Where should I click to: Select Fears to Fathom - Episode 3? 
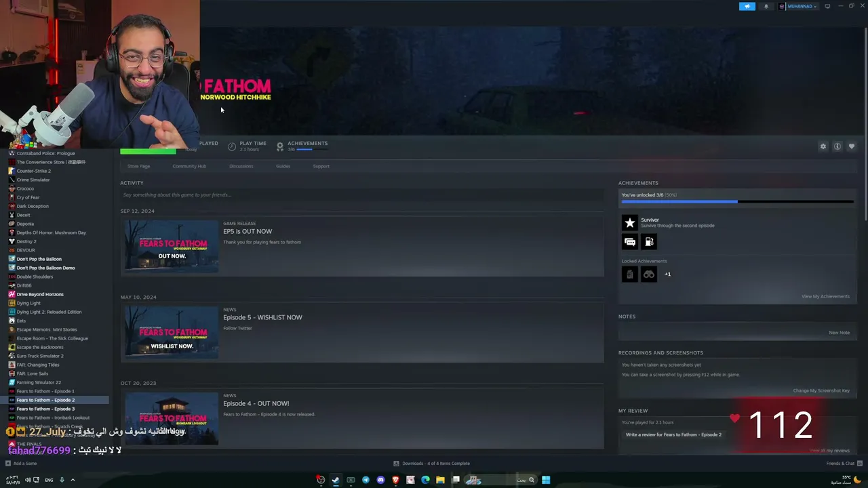pos(45,409)
